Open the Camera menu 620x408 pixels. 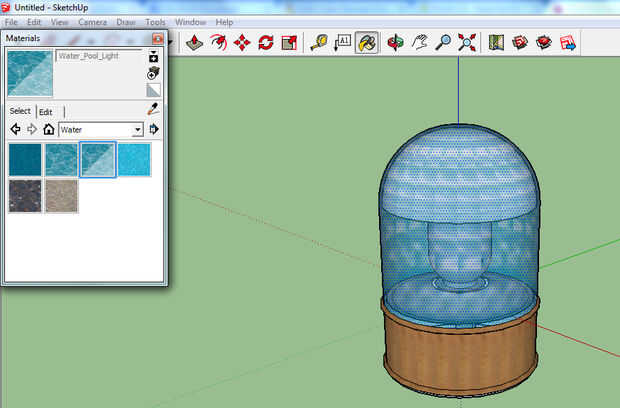tap(92, 21)
